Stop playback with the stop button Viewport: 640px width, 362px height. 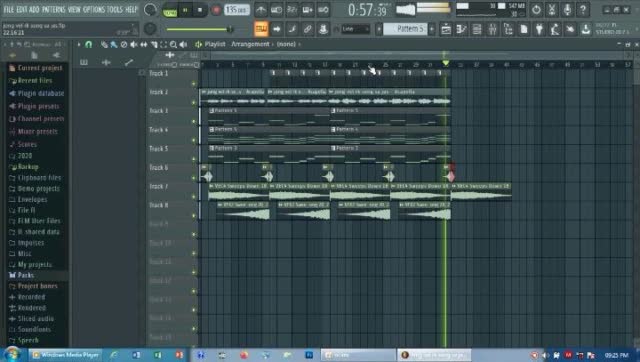tap(200, 10)
